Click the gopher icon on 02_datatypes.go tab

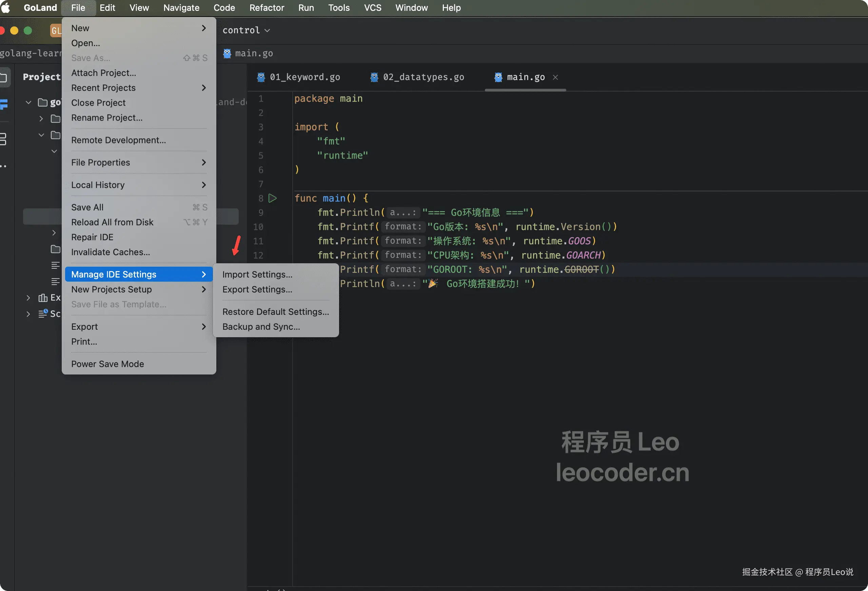tap(374, 77)
